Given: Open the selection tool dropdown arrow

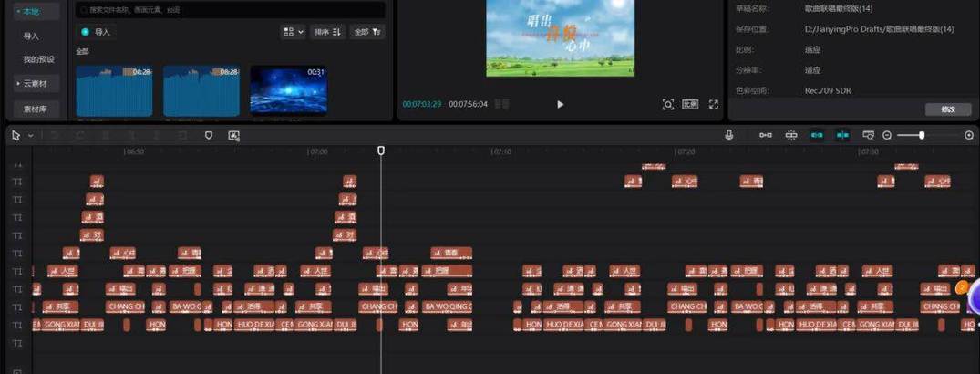Looking at the screenshot, I should click(30, 135).
